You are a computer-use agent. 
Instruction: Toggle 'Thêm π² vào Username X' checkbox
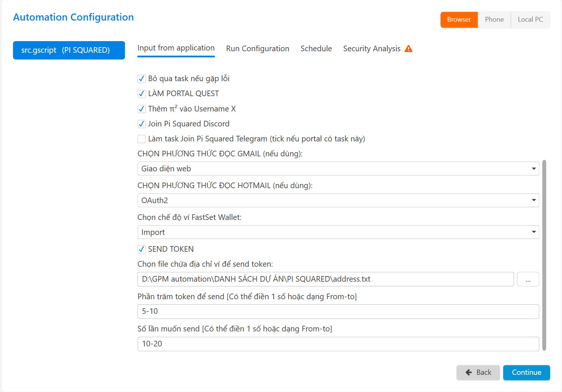142,109
